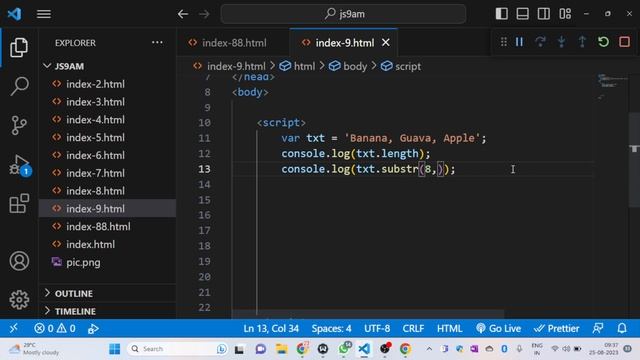The image size is (640, 360).
Task: Change language mode via HTML
Action: pos(449,328)
